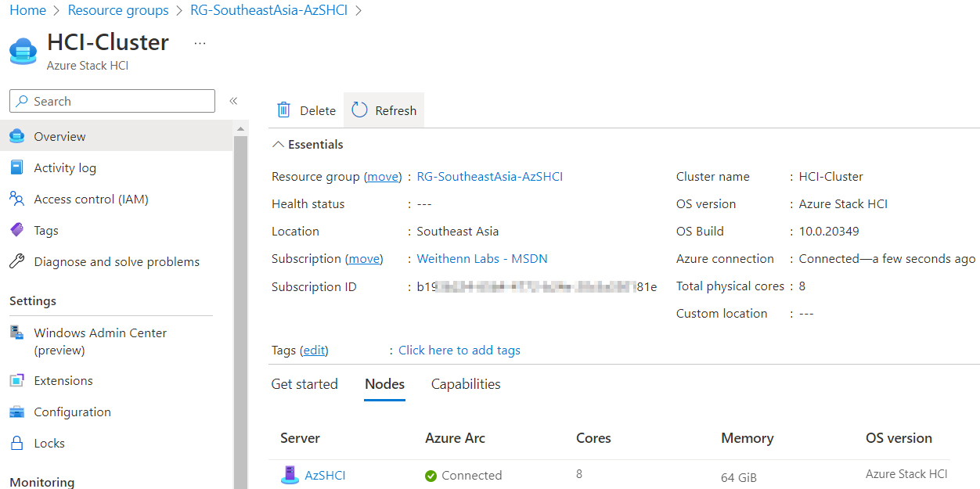Open Diagnose and solve problems
The height and width of the screenshot is (489, 980).
click(x=117, y=261)
